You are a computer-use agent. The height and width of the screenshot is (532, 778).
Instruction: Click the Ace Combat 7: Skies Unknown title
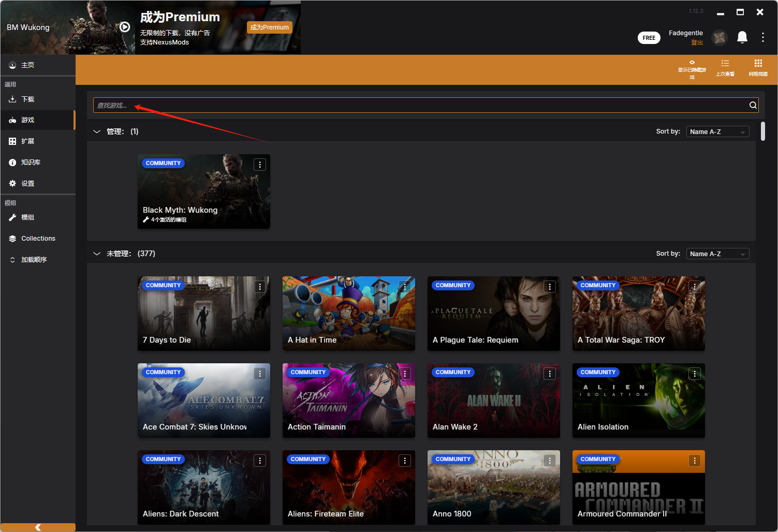pos(195,427)
